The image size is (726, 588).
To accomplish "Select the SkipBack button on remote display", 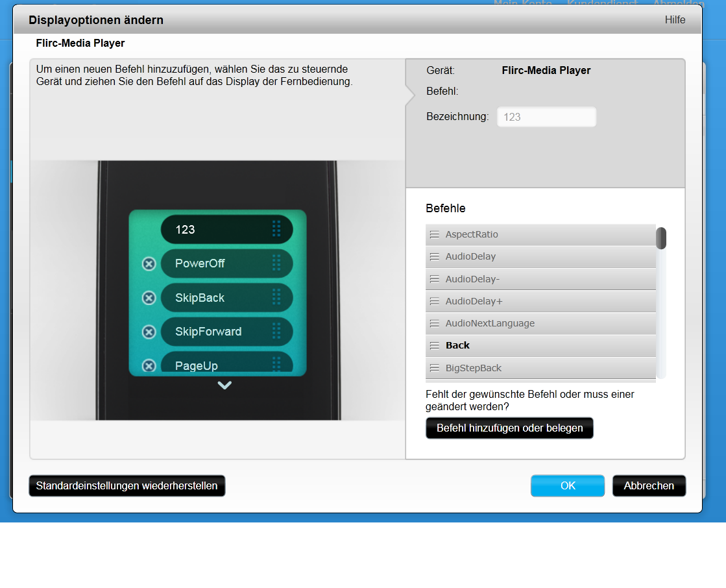I will click(227, 298).
